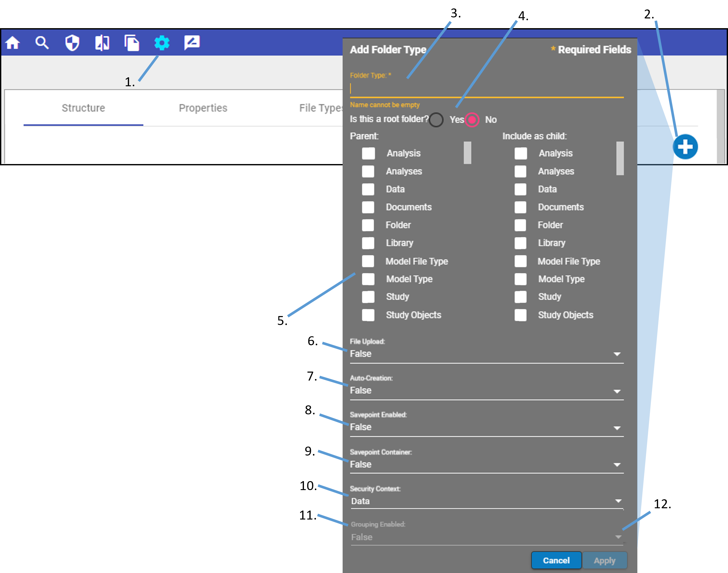Switch to the Properties tab
The width and height of the screenshot is (728, 573).
[203, 108]
